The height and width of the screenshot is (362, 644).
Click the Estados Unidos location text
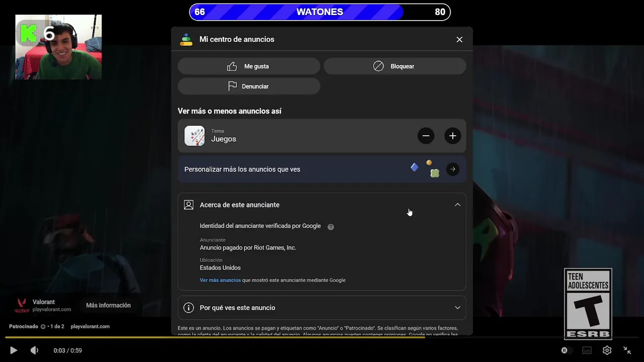coord(220,268)
